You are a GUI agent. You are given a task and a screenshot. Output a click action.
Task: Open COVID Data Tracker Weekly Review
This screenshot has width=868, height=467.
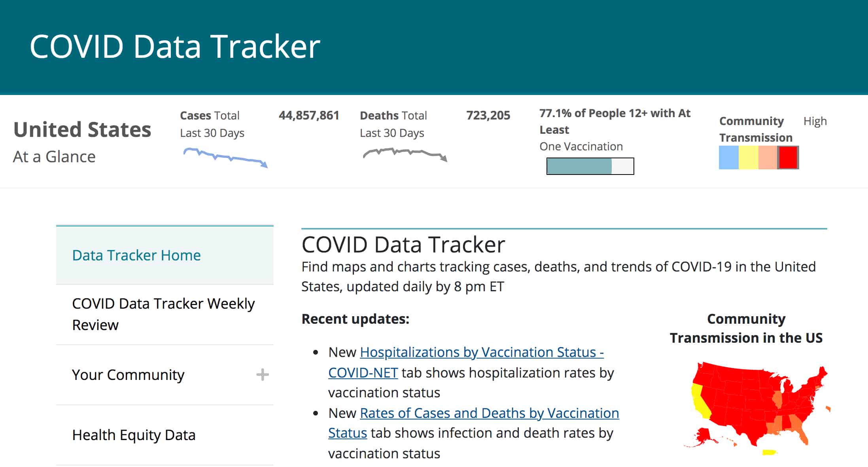(x=163, y=314)
